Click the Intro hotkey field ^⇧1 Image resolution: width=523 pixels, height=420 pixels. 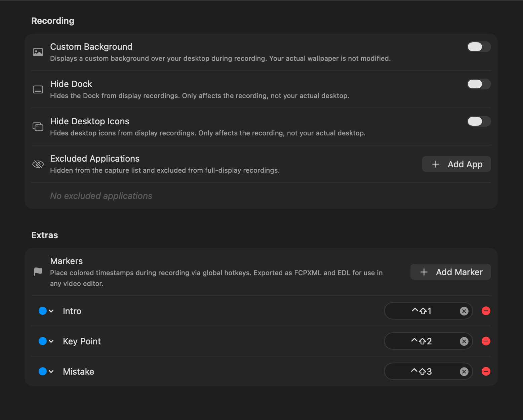pos(428,311)
